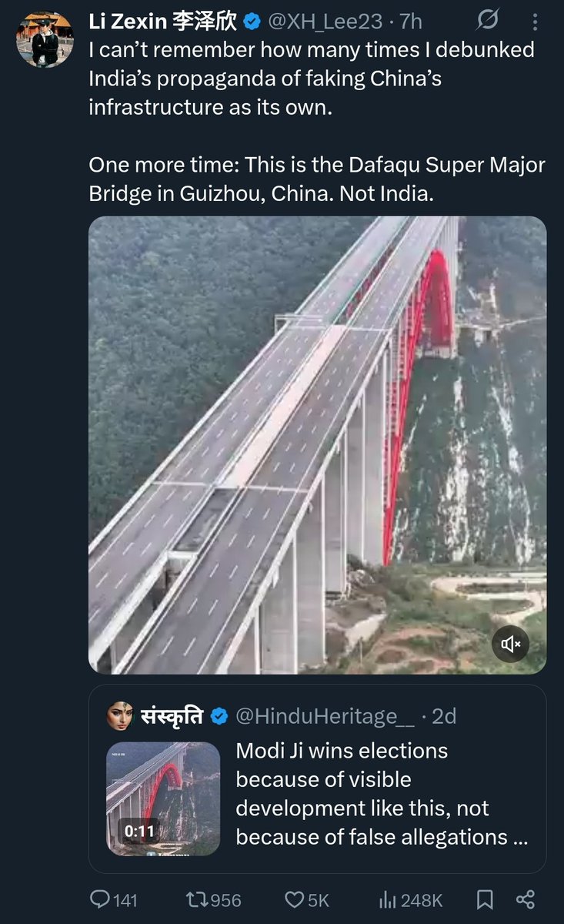Open Li Zexin's profile avatar
The height and width of the screenshot is (924, 564).
(x=45, y=38)
